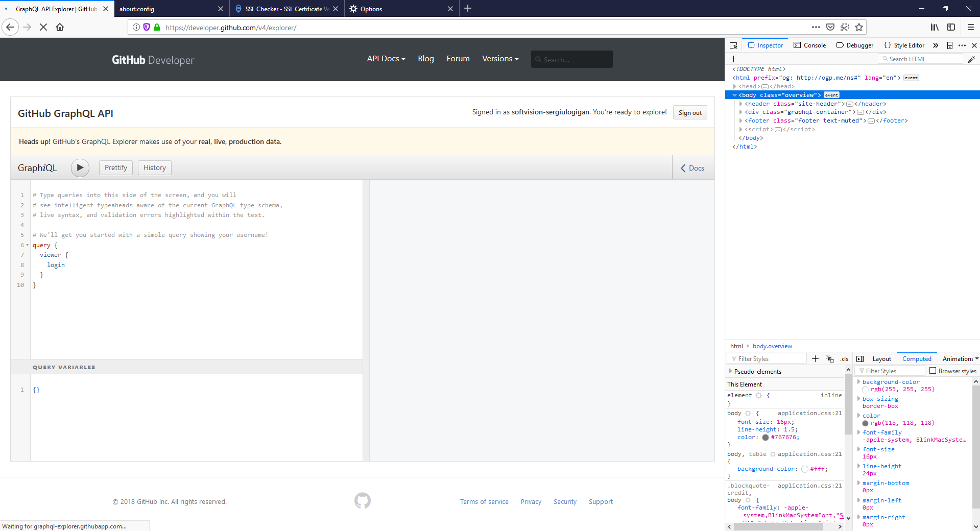Open the History button in GraphiQL
The width and height of the screenshot is (980, 531).
(155, 167)
